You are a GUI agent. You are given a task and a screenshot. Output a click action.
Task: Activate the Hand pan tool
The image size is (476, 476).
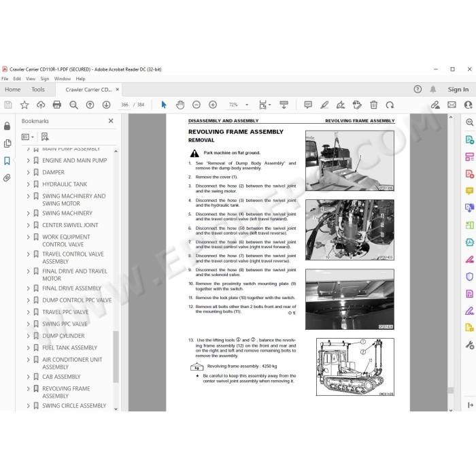tap(180, 105)
